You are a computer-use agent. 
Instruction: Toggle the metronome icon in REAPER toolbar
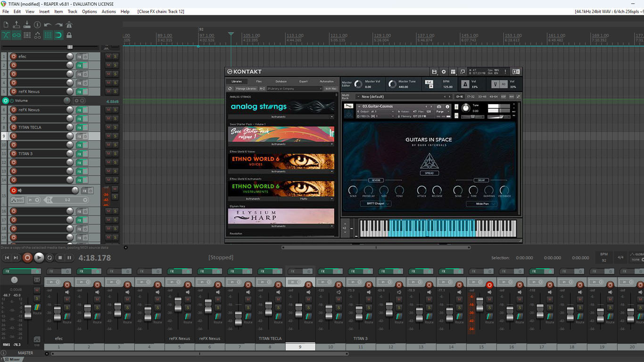pyautogui.click(x=69, y=25)
